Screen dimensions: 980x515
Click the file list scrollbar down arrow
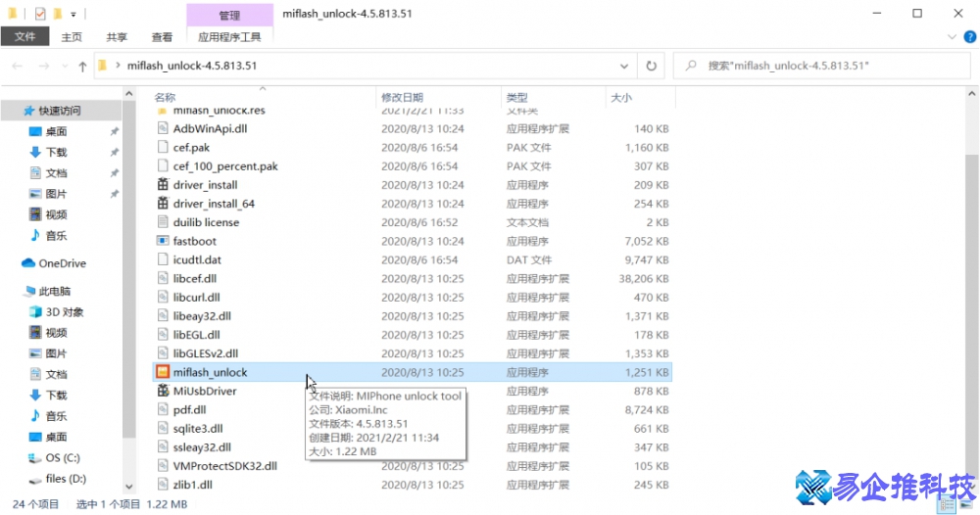(x=971, y=486)
